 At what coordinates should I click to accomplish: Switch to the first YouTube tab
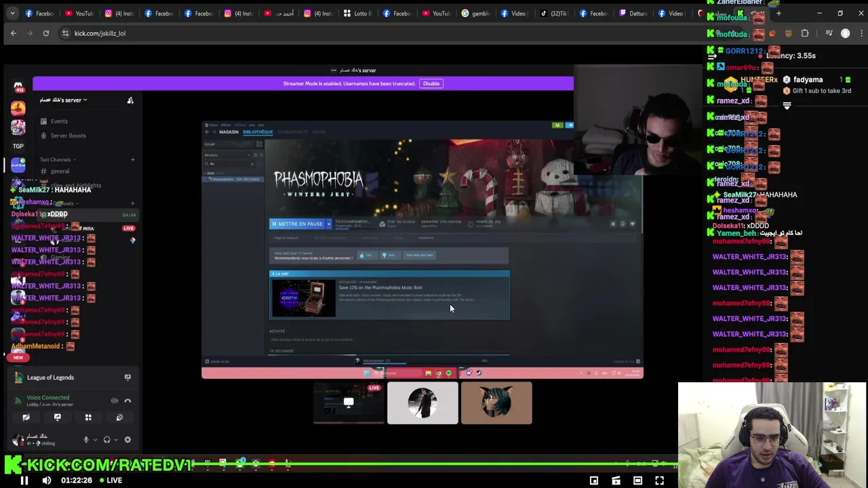pyautogui.click(x=79, y=13)
